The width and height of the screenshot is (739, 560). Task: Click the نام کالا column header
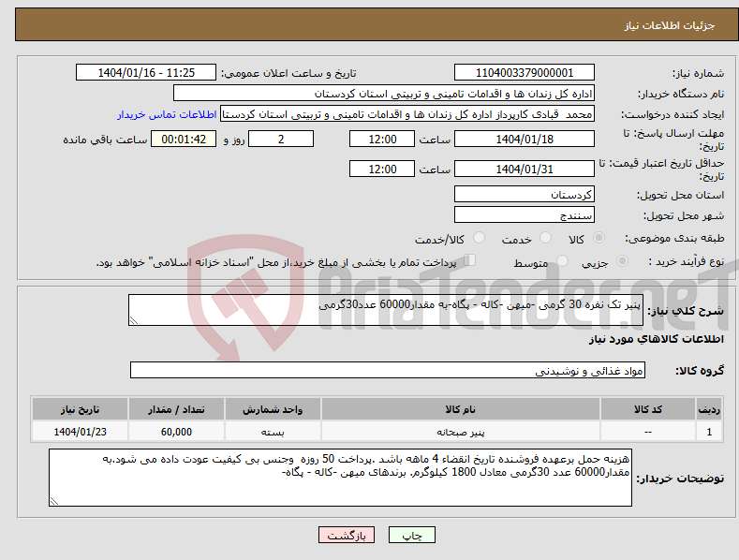(x=461, y=409)
